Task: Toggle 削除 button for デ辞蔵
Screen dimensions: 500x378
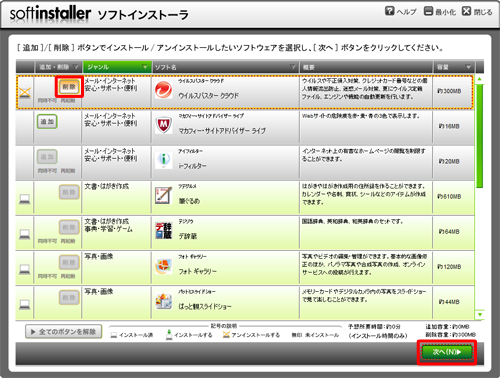Action: coord(69,227)
